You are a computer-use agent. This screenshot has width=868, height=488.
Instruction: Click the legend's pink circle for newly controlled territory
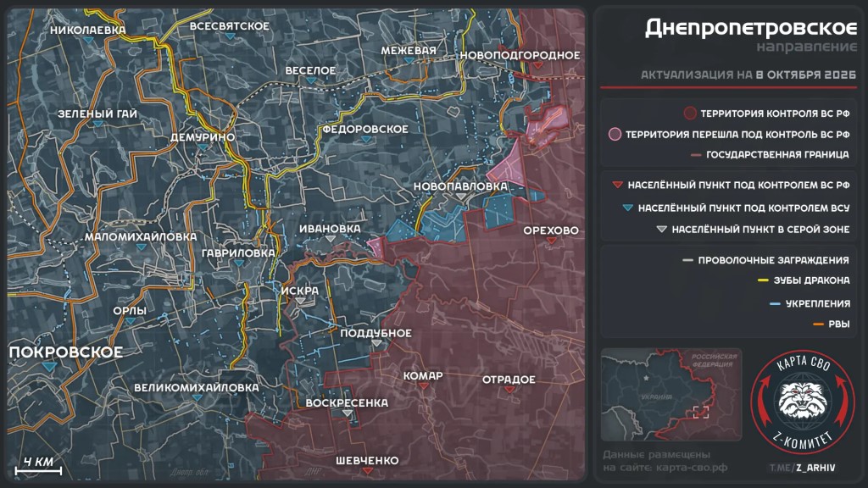pyautogui.click(x=615, y=134)
